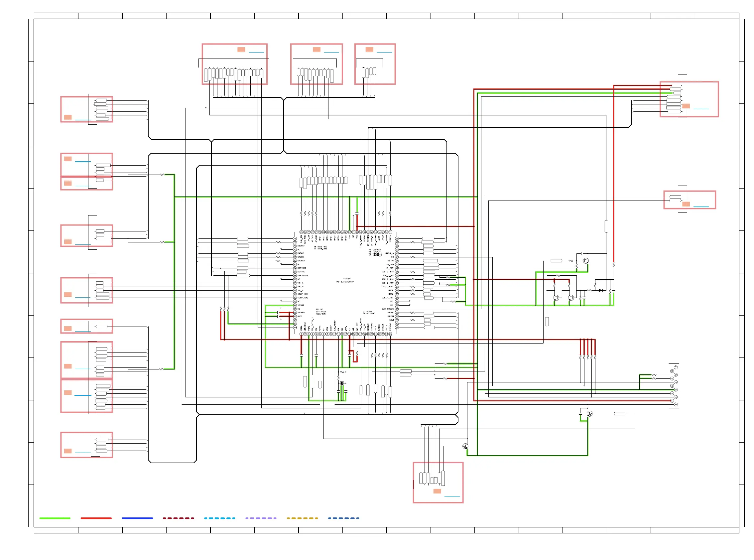This screenshot has height=560, width=754.
Task: Click connector pin 2 on red wire
Action: point(672,401)
